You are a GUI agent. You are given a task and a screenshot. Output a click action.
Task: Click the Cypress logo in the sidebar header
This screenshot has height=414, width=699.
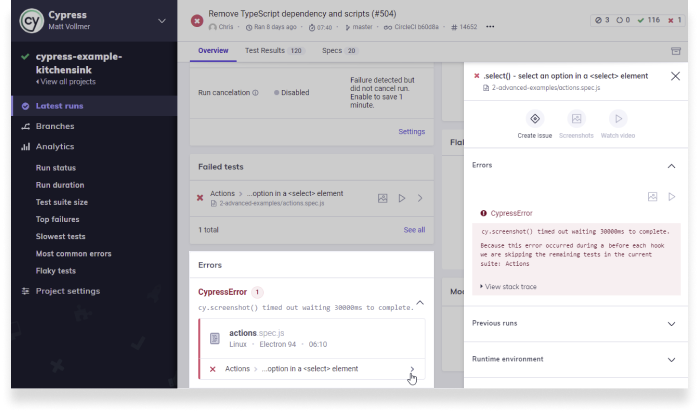pyautogui.click(x=32, y=20)
